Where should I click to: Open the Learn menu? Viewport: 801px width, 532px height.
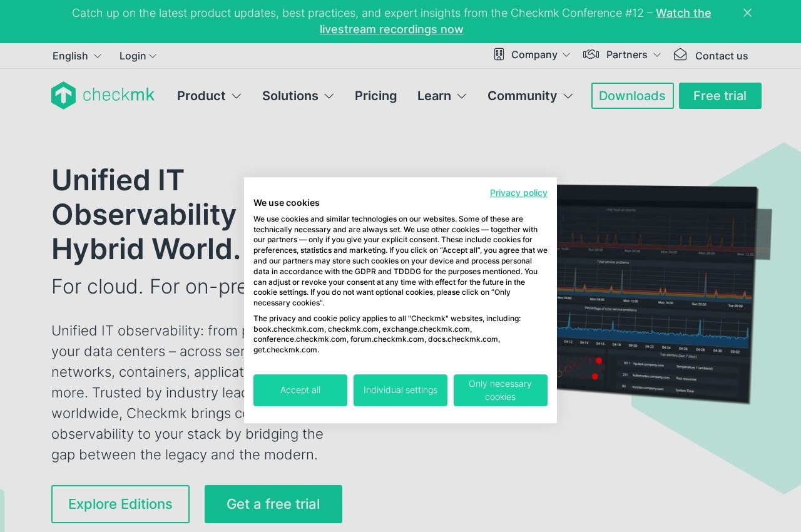coord(434,96)
